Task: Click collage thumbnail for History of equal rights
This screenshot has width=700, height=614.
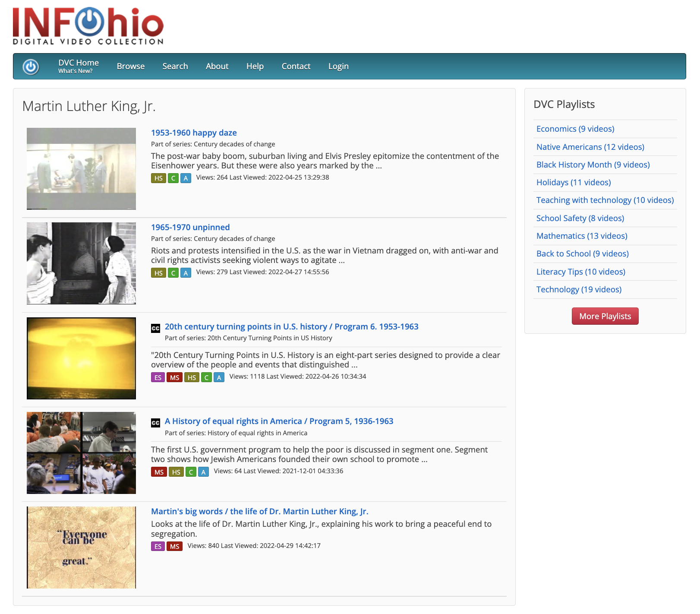Action: click(81, 453)
